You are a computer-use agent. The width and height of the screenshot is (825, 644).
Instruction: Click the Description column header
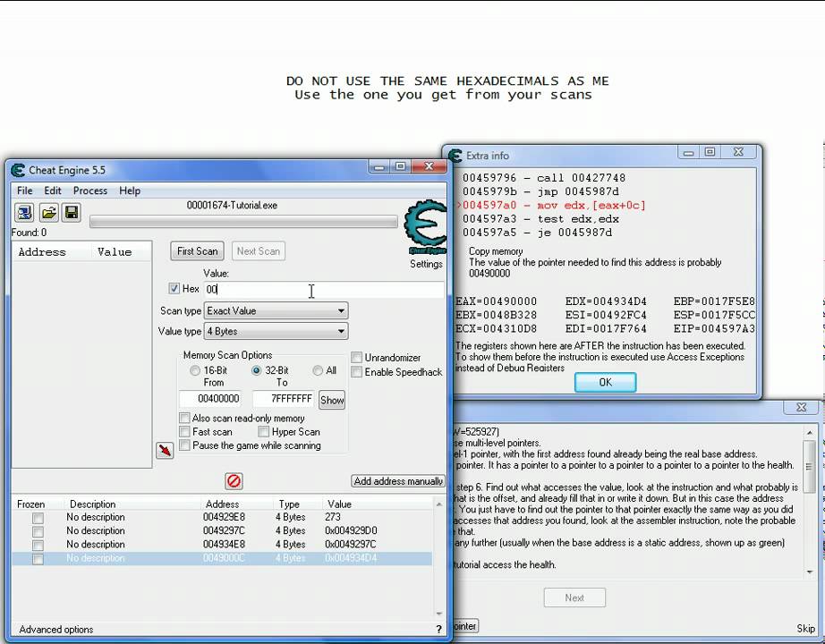[x=92, y=504]
